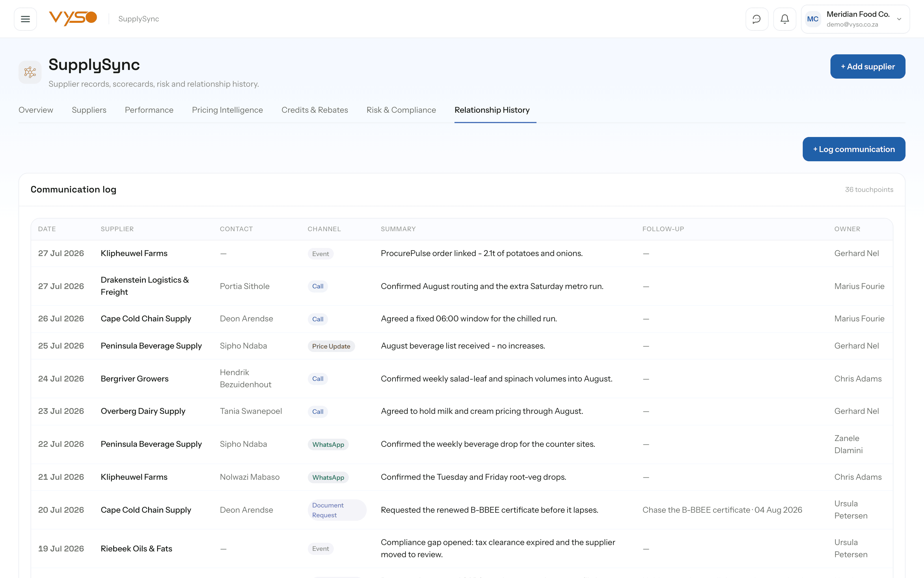Open the Performance tab
The image size is (924, 578).
pyautogui.click(x=149, y=110)
